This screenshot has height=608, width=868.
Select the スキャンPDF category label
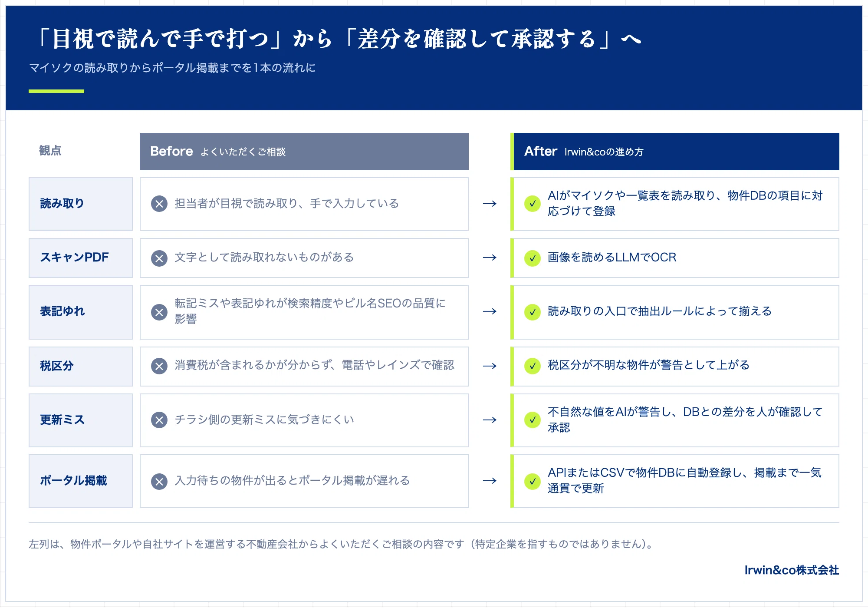pyautogui.click(x=81, y=258)
